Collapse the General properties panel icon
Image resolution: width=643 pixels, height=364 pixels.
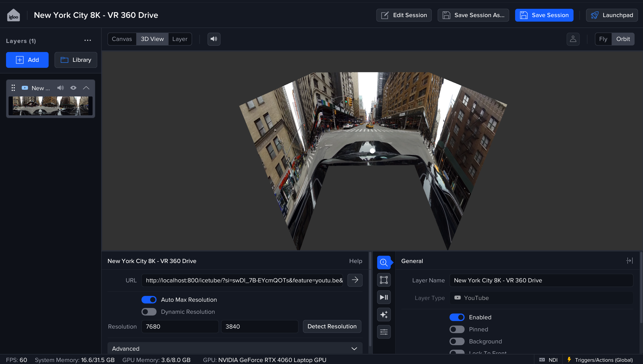point(629,261)
